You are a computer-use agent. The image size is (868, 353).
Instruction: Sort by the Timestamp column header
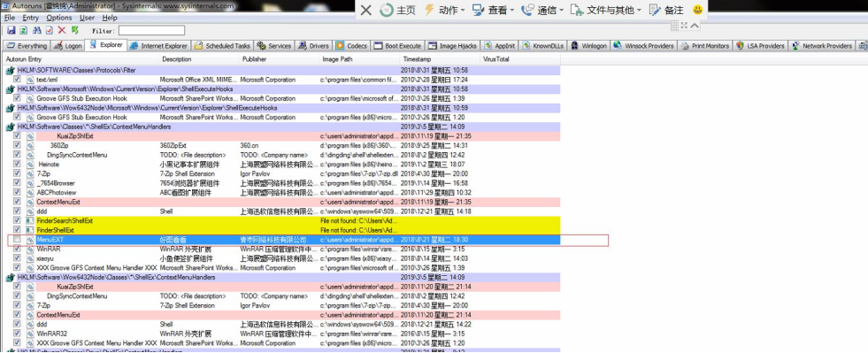(439, 58)
